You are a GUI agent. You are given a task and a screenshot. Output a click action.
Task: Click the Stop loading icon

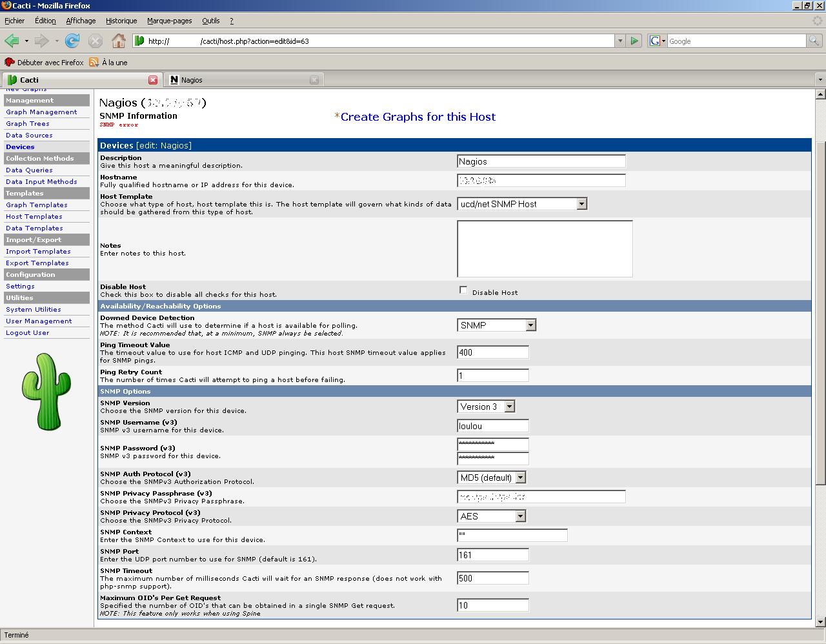tap(96, 41)
